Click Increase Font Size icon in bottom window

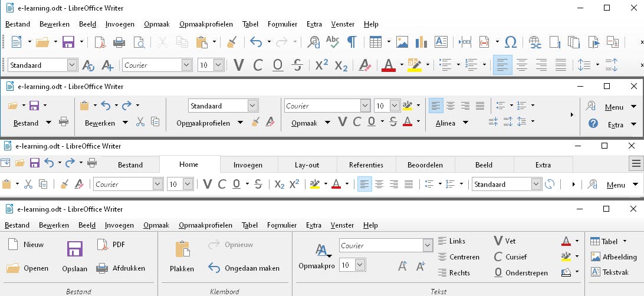coord(402,266)
